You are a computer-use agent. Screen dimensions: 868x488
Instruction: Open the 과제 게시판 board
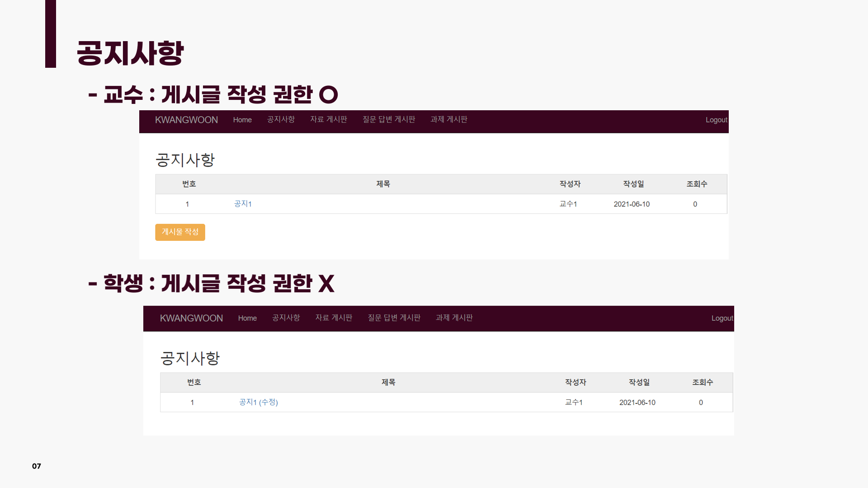point(448,120)
